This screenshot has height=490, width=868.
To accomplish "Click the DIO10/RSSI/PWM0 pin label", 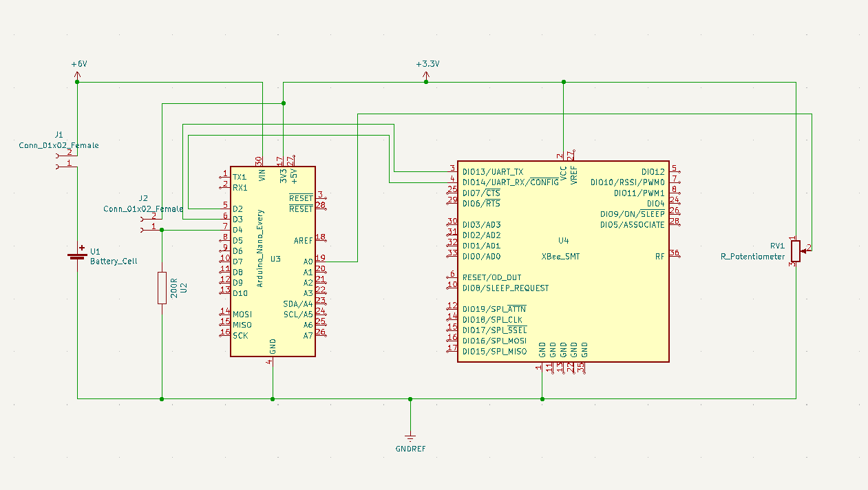I will (x=628, y=182).
